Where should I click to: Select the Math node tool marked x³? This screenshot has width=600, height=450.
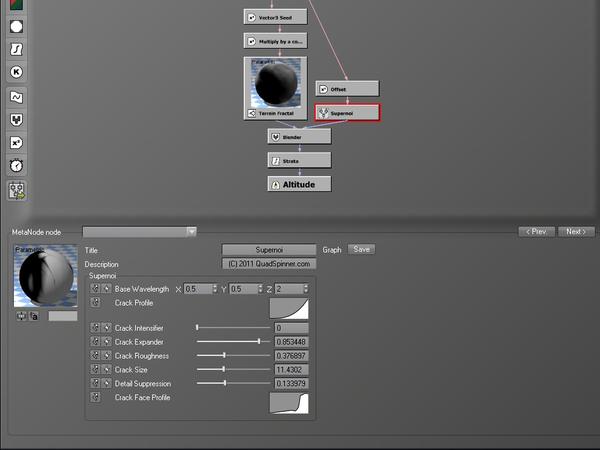pos(16,143)
